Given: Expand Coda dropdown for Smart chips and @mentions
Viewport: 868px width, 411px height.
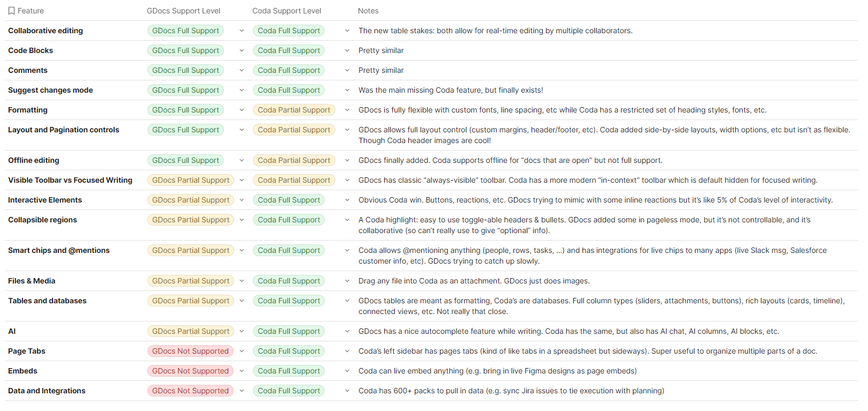Looking at the screenshot, I should click(x=347, y=250).
